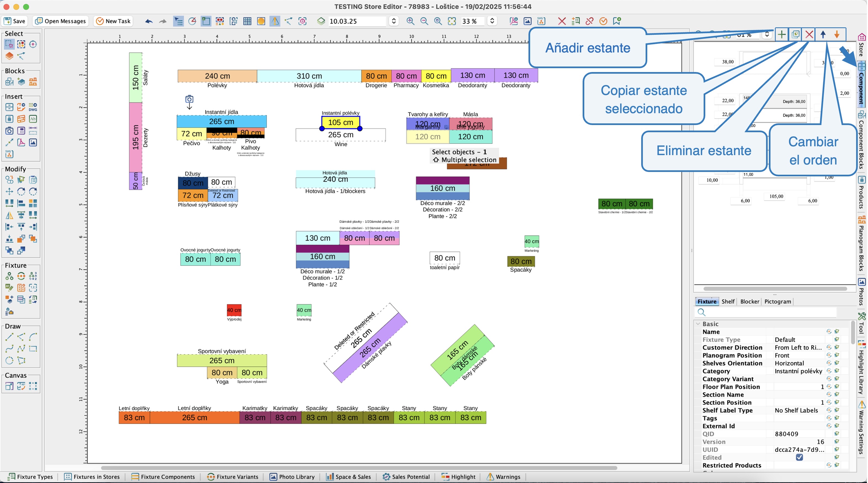Choose the target select tool
868x483 pixels.
(33, 44)
